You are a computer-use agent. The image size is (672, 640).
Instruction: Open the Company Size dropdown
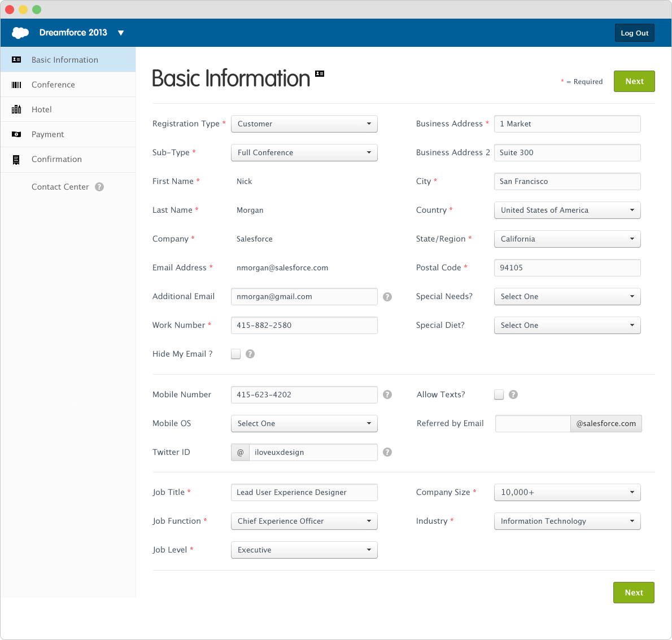pos(568,492)
